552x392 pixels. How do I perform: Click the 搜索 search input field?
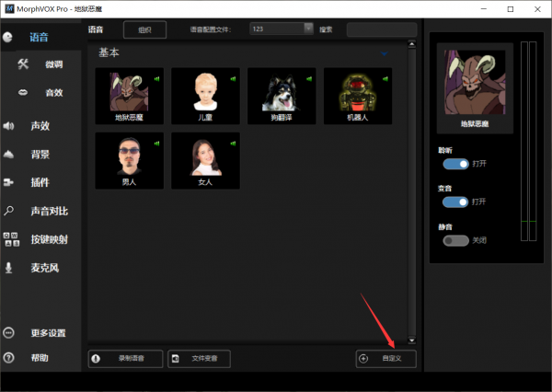[382, 29]
